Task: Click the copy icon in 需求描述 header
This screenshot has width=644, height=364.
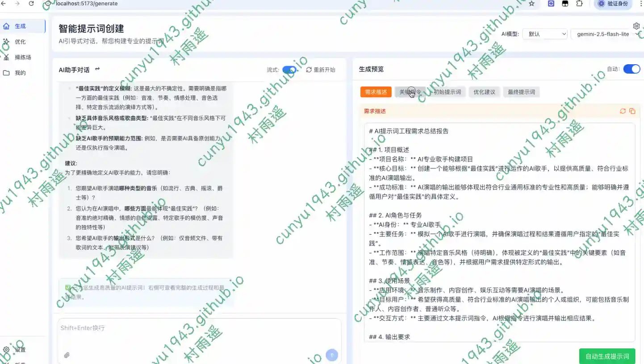Action: [632, 111]
